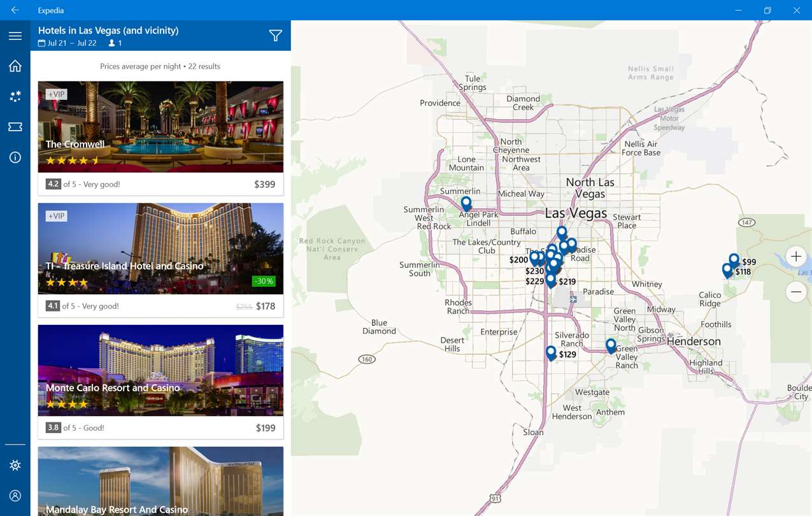Click Treasure Island $178 discounted price
This screenshot has height=516, width=812.
tap(266, 306)
